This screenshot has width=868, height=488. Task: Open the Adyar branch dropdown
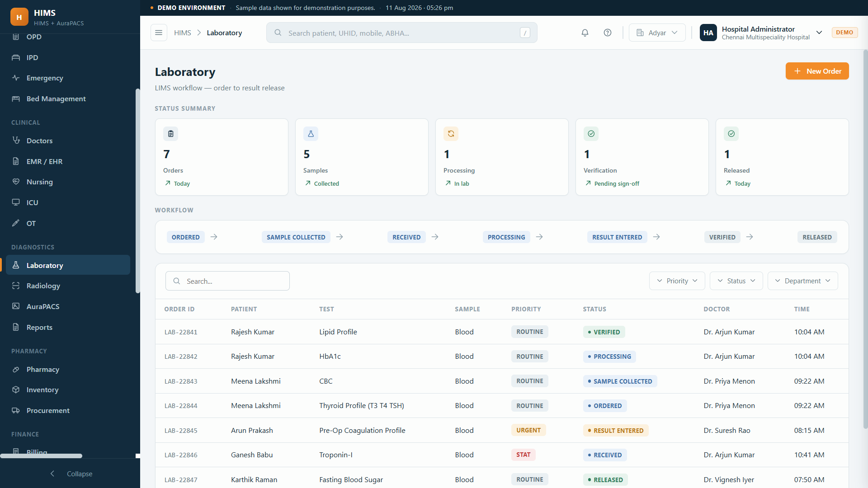tap(657, 33)
